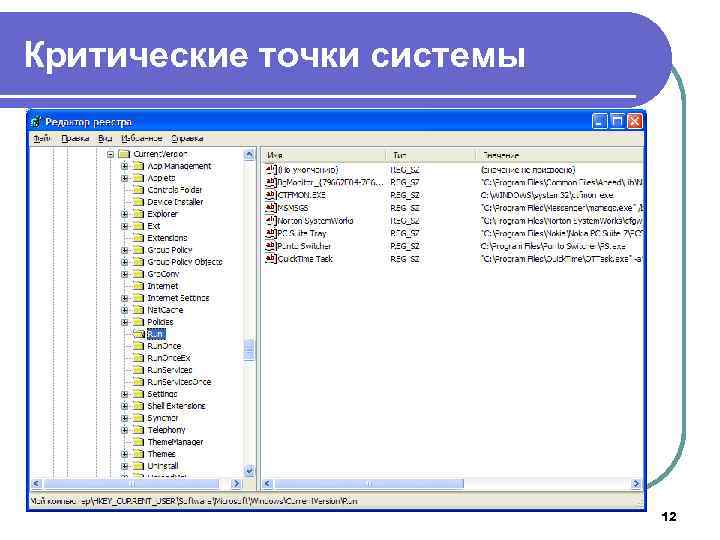Click the Controls Folder folder icon
Viewport: 720px width, 540px height.
click(x=138, y=190)
